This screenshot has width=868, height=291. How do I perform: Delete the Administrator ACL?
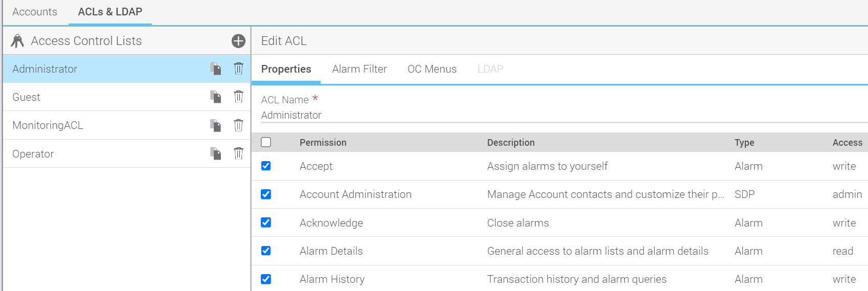tap(238, 69)
